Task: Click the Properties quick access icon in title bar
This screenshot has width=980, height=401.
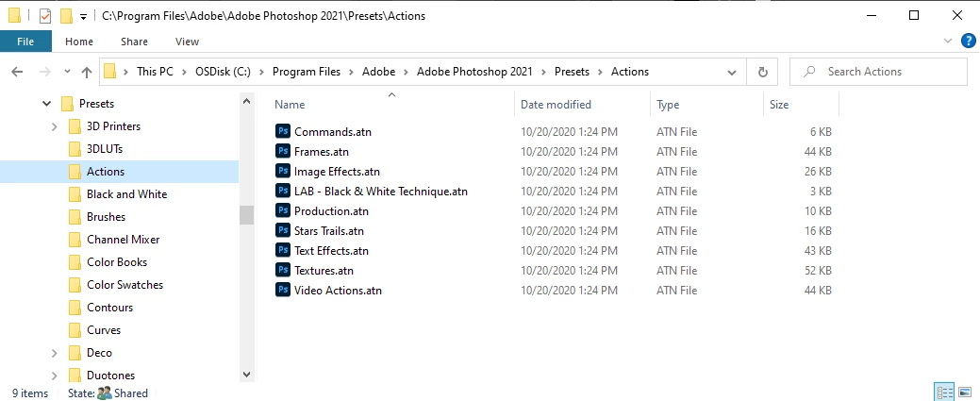Action: 45,16
